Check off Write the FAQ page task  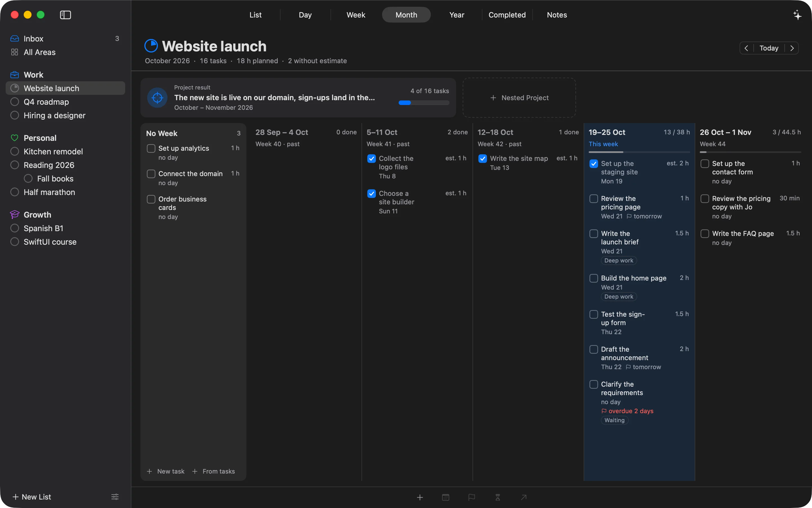click(705, 233)
